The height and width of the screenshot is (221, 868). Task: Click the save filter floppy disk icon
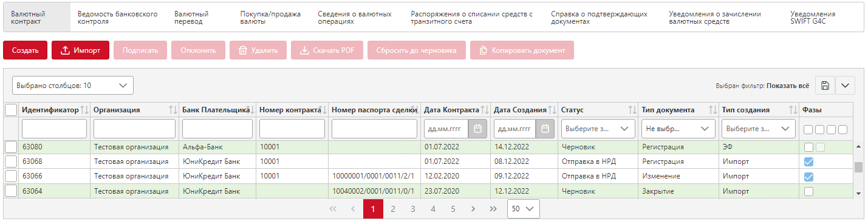(x=825, y=86)
